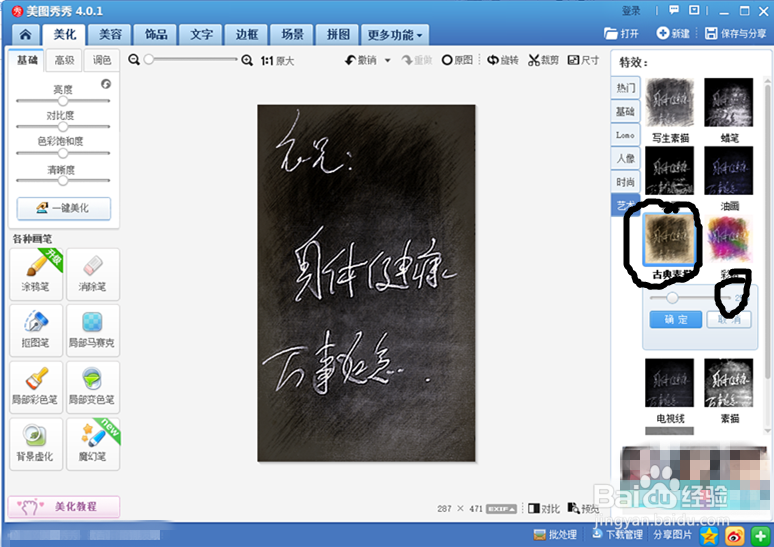Click the zoom out magnifier icon
The image size is (774, 547).
[x=134, y=60]
